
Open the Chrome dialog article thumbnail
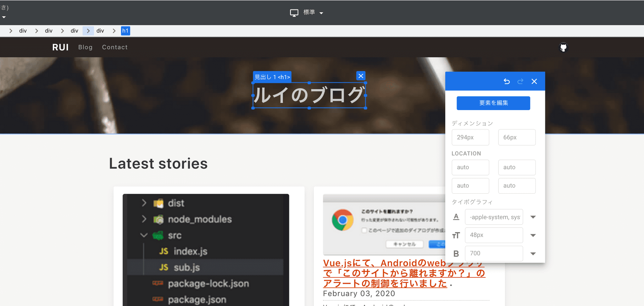click(384, 225)
